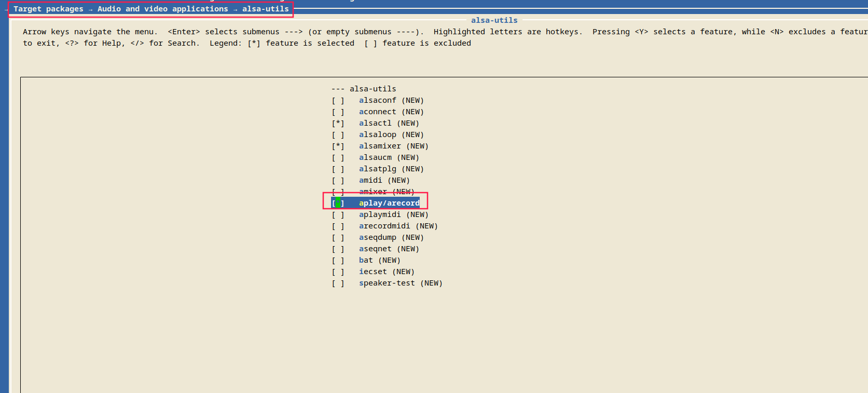Screen dimensions: 868x393
Task: Select the aconnect (NEW) entry
Action: [391, 112]
